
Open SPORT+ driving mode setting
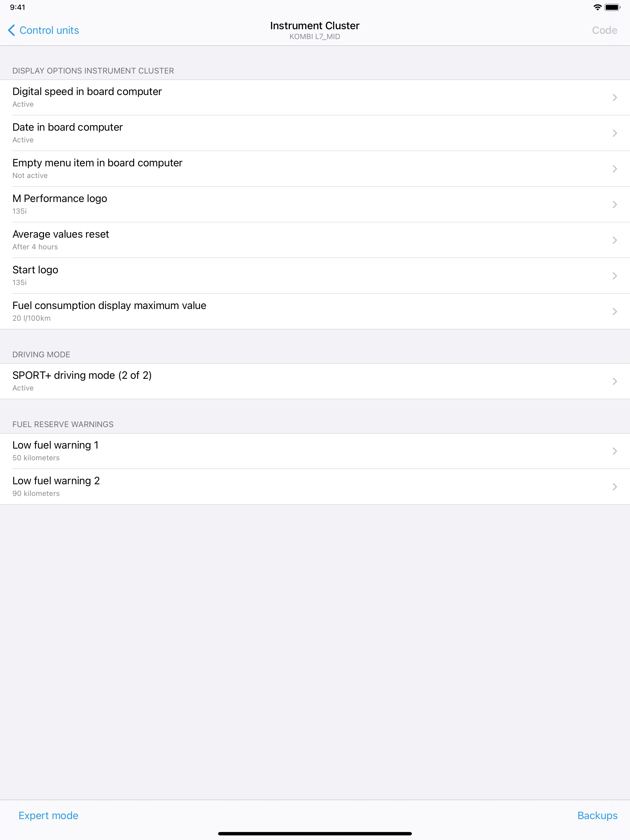pyautogui.click(x=82, y=381)
